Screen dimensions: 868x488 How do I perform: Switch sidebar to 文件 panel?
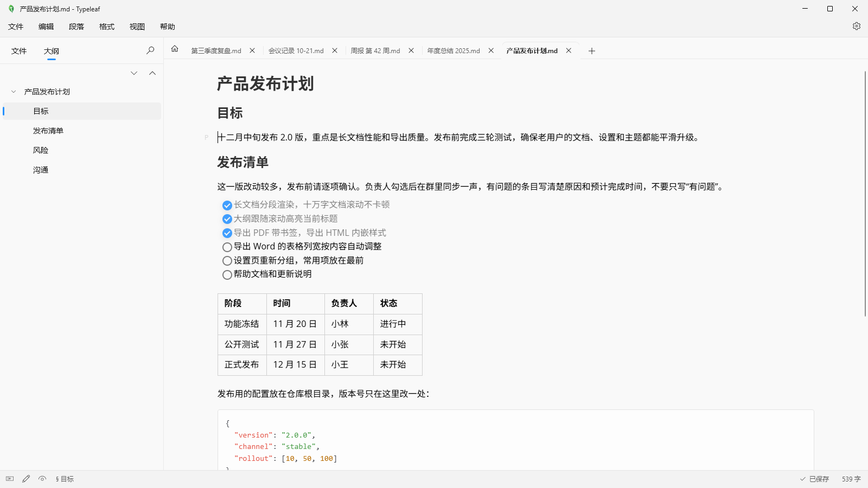click(19, 51)
